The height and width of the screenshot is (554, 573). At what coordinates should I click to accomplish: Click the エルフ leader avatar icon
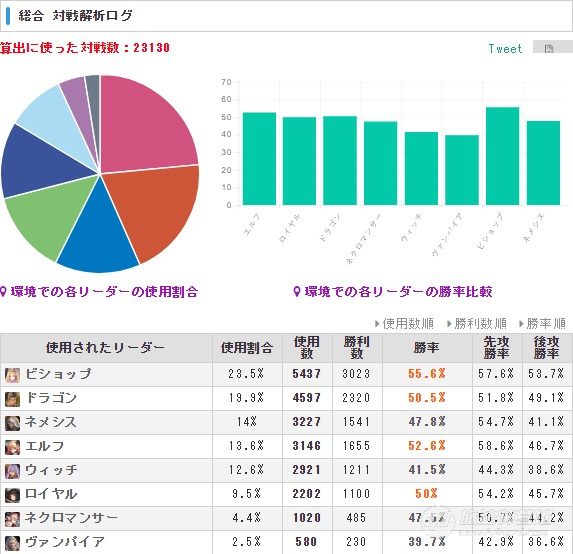point(12,447)
